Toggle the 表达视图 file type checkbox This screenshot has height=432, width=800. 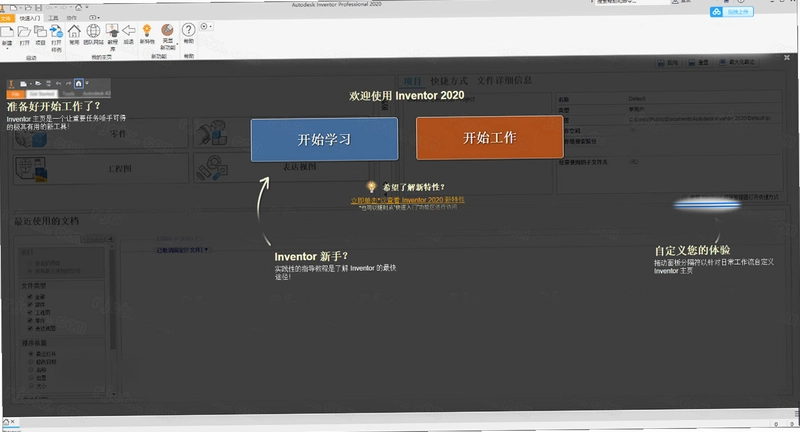point(30,328)
